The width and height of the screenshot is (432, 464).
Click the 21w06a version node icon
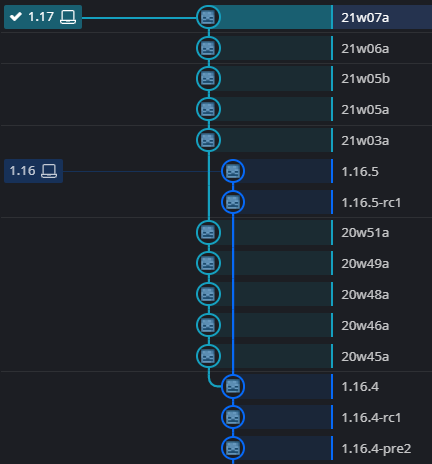208,48
